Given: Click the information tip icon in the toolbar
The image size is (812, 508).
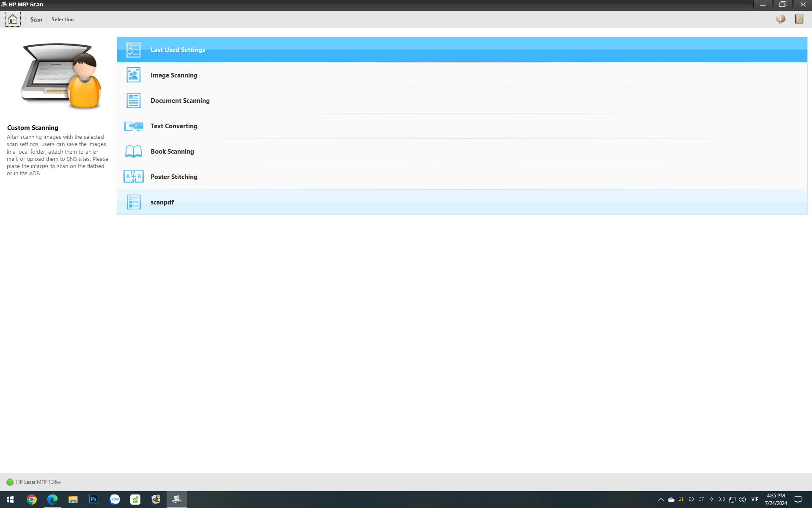Looking at the screenshot, I should 781,19.
